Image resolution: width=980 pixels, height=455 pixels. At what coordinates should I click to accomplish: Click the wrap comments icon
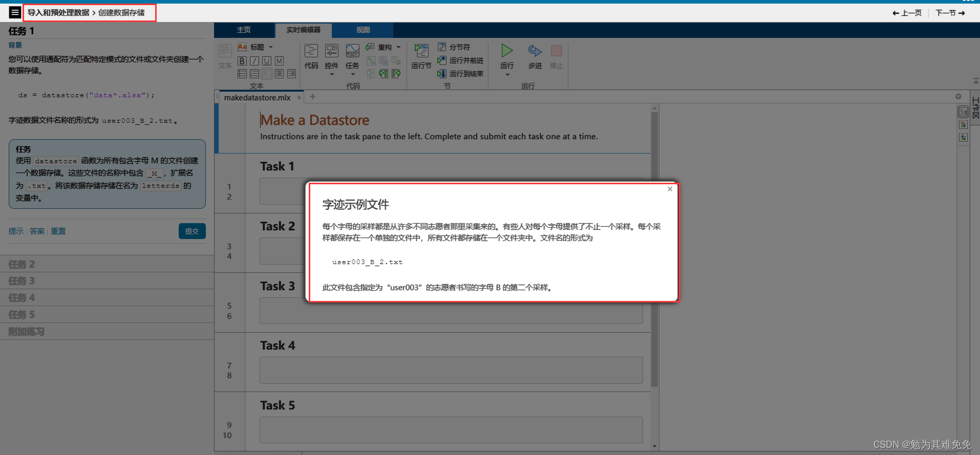point(396,61)
